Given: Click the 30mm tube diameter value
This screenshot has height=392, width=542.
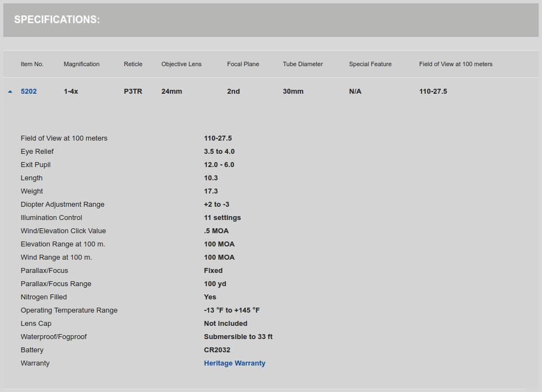Looking at the screenshot, I should (293, 92).
